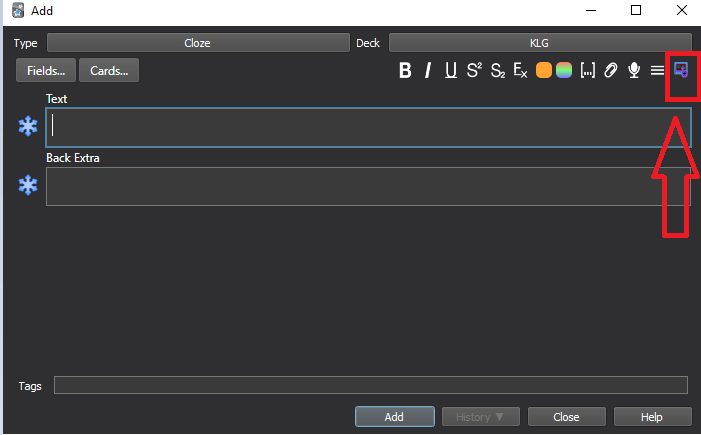Viewport: 701px width, 435px height.
Task: Record audio with microphone icon
Action: click(633, 70)
